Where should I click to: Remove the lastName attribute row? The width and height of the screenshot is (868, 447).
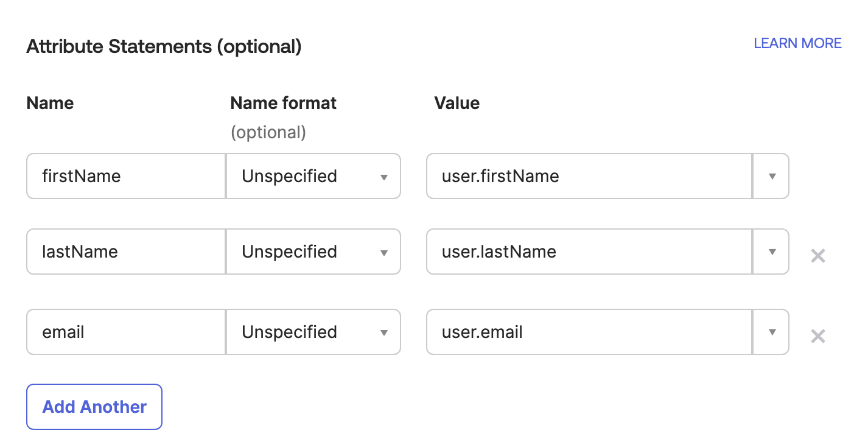[817, 256]
